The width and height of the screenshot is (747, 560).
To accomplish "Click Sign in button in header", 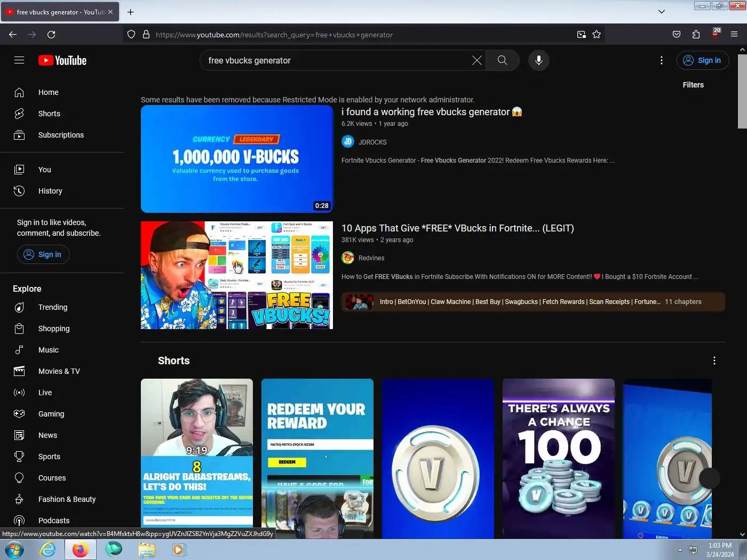I will (703, 60).
